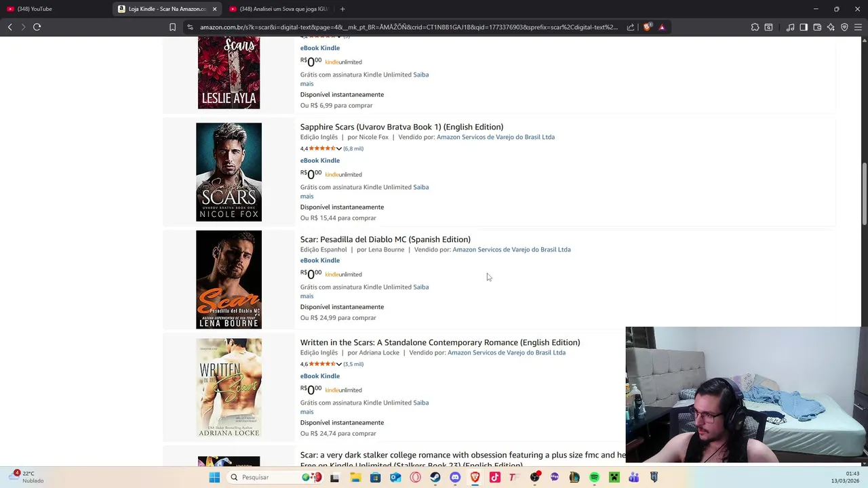Click Amazon Servicos seller link for Sapphire Scars
The height and width of the screenshot is (488, 868).
point(496,137)
